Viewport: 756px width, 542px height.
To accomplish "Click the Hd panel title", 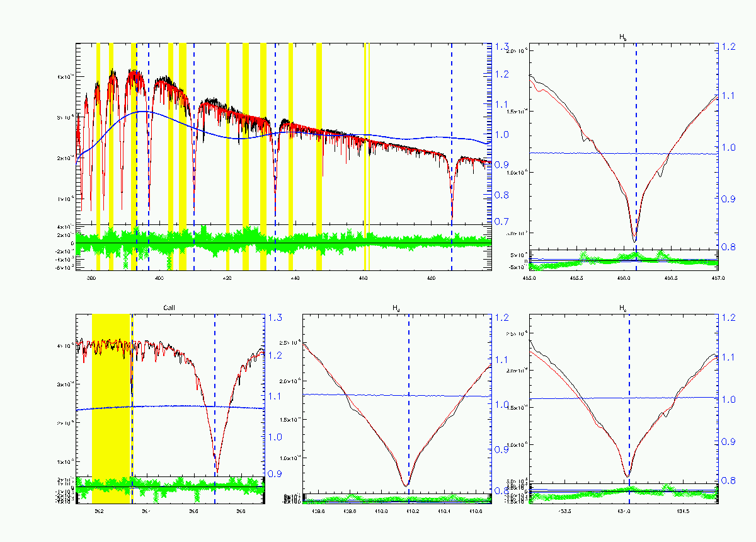I will 396,309.
